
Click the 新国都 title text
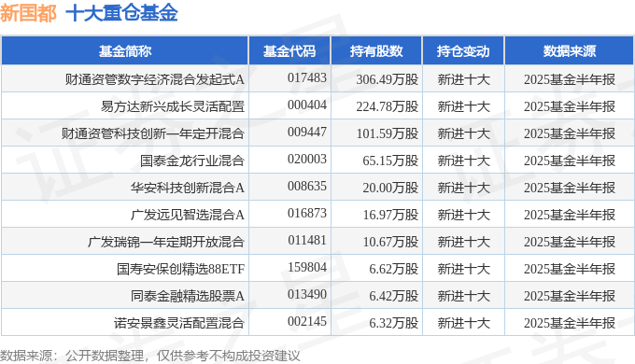[x=28, y=13]
